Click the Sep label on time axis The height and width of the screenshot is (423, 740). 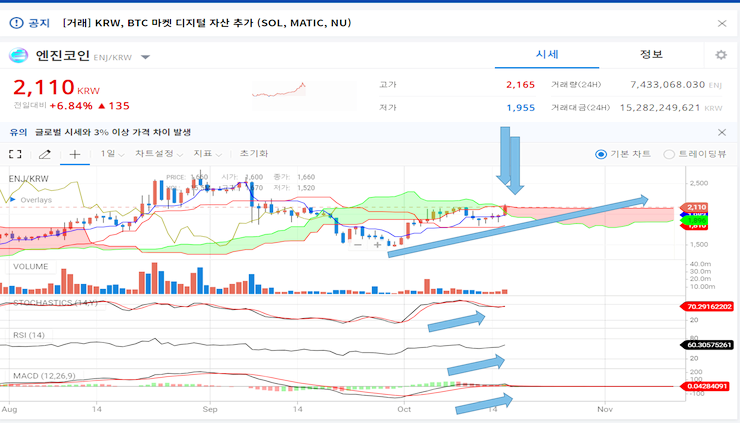pyautogui.click(x=210, y=409)
